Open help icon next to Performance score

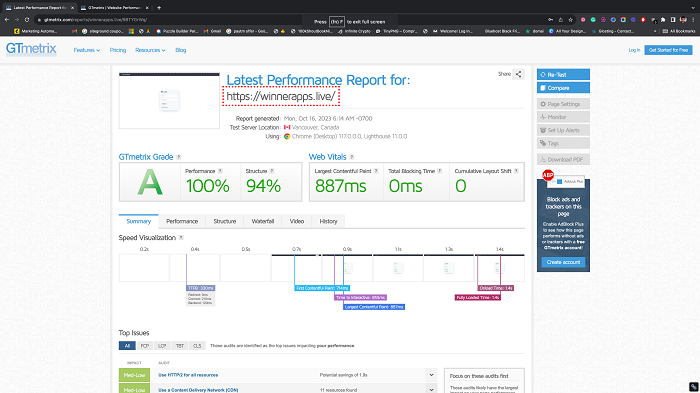220,171
